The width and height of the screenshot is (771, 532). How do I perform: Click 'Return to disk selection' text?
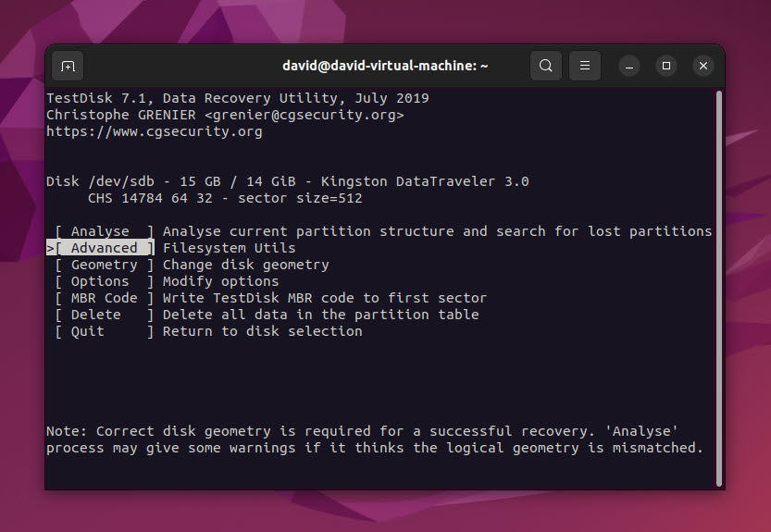click(x=263, y=331)
